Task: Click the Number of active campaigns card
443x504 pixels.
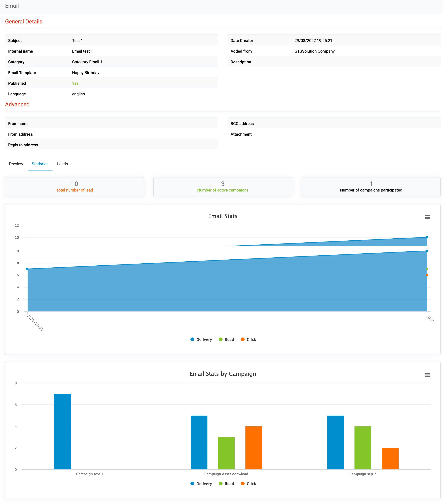Action: 223,187
